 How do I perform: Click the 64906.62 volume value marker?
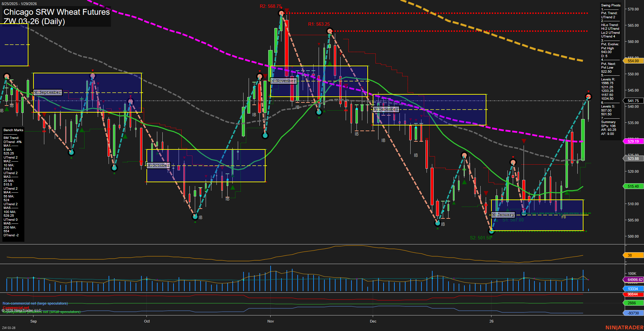(634, 280)
